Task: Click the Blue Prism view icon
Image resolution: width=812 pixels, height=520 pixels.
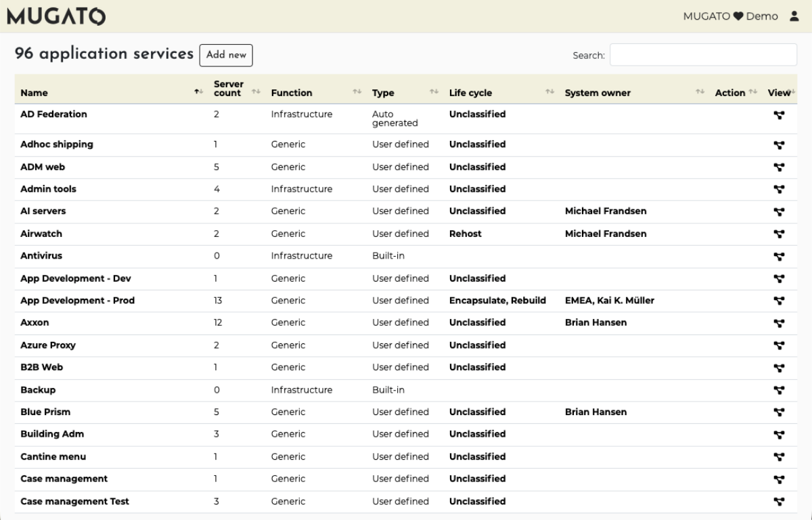Action: 779,412
